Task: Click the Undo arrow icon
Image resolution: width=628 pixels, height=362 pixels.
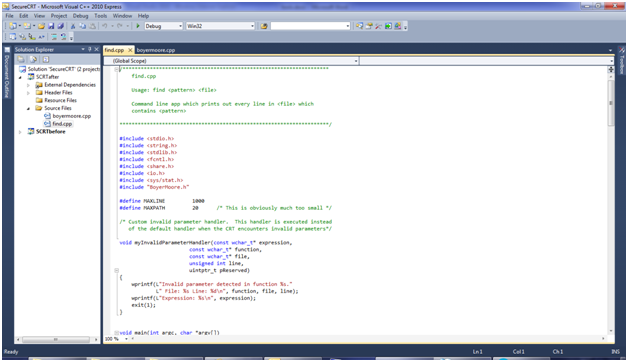Action: [x=105, y=26]
